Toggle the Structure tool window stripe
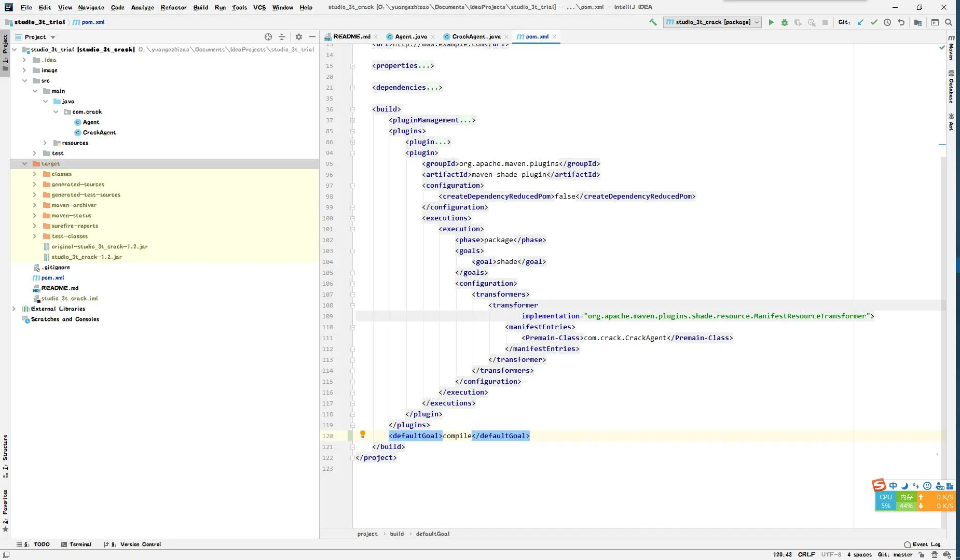 pyautogui.click(x=5, y=456)
